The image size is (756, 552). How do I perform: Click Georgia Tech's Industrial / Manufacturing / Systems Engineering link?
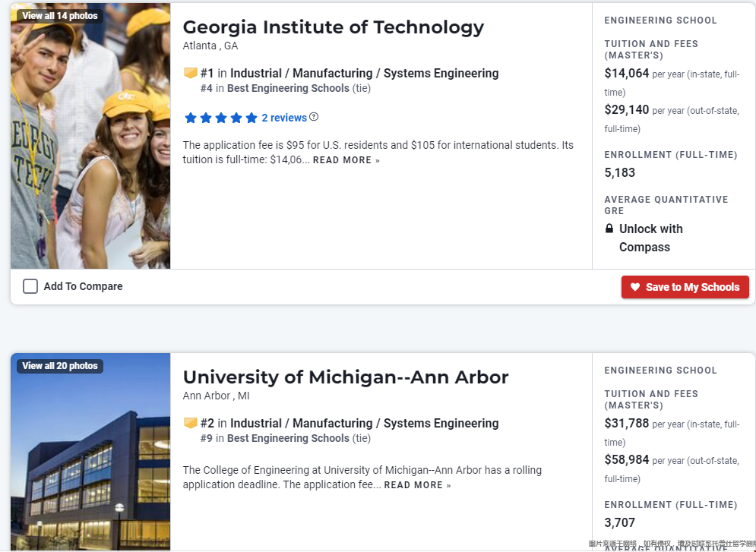click(364, 74)
